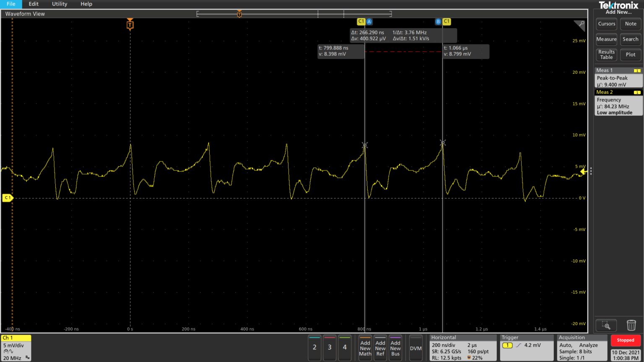The width and height of the screenshot is (644, 362).
Task: Click the Measure button
Action: pyautogui.click(x=606, y=39)
